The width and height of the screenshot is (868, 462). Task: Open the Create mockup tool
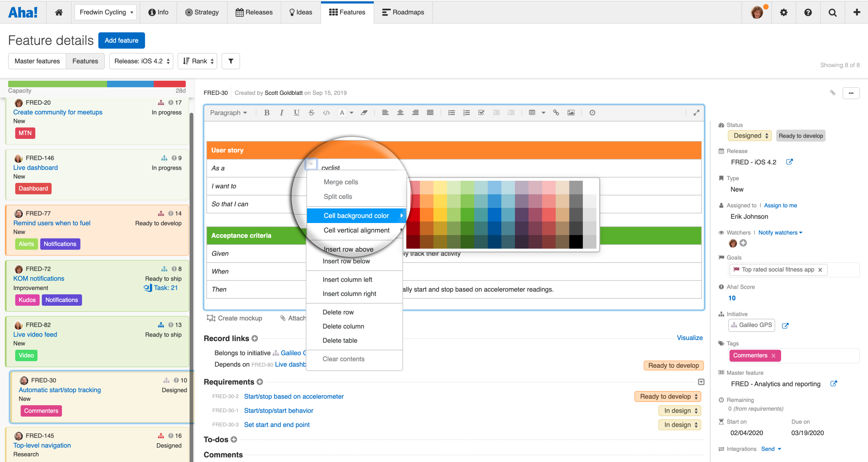[x=240, y=318]
